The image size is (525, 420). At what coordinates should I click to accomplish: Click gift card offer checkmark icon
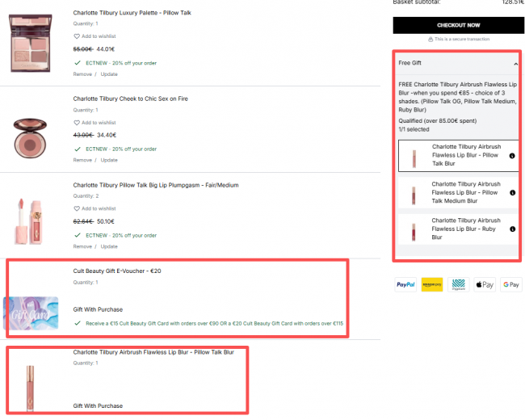tap(78, 323)
